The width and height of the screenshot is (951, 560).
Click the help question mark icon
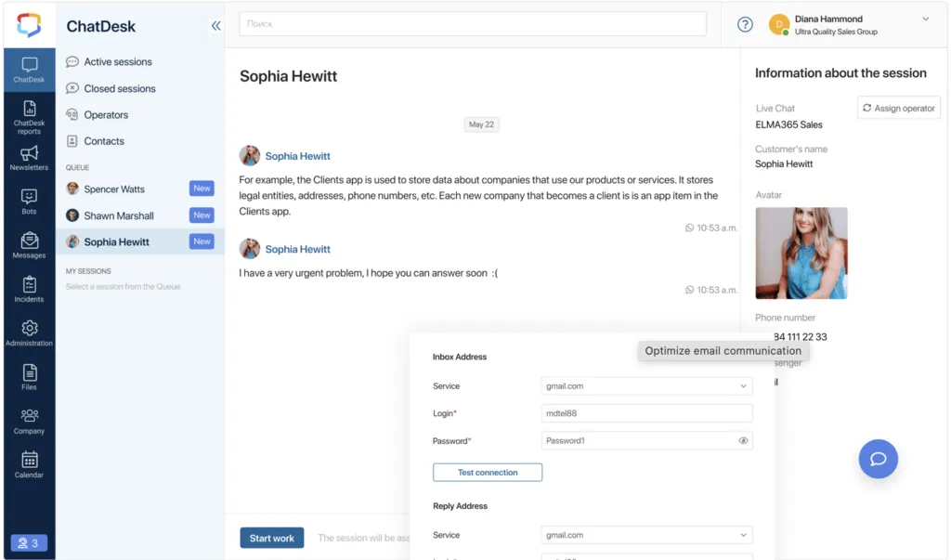point(745,25)
